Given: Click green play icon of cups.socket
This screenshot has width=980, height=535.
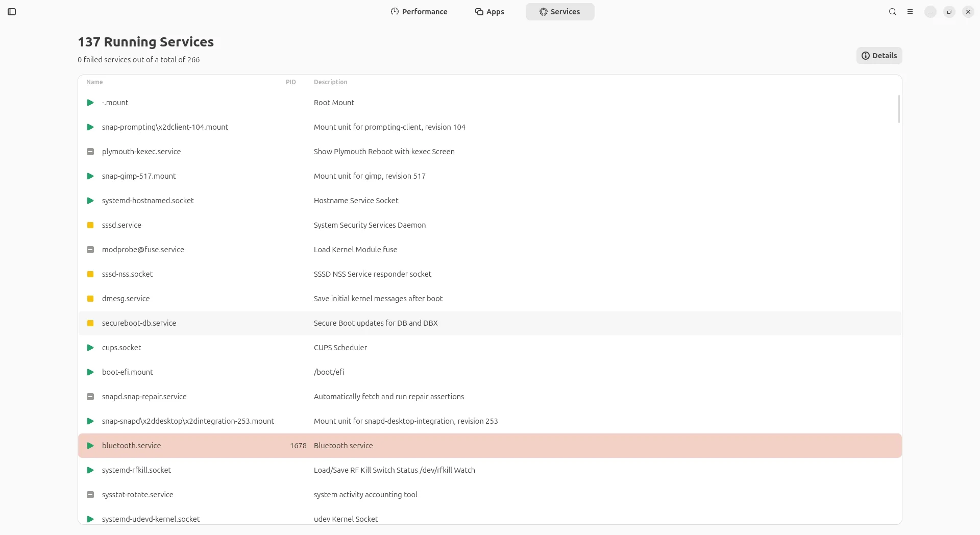Looking at the screenshot, I should pos(90,348).
